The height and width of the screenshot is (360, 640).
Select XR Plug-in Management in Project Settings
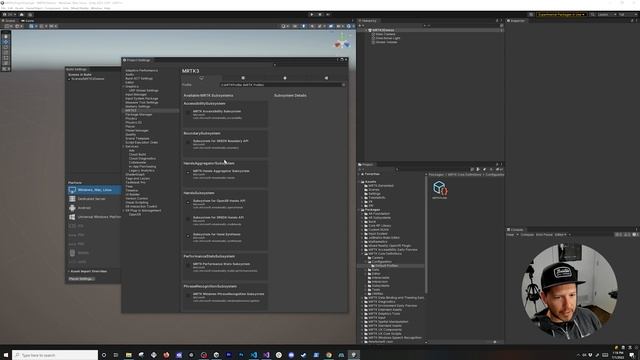click(143, 211)
